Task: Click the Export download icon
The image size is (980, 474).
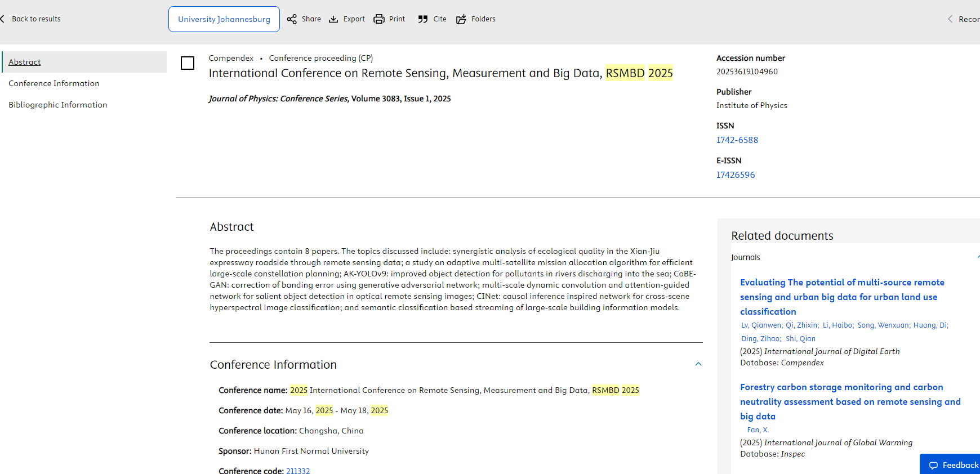Action: pos(333,19)
